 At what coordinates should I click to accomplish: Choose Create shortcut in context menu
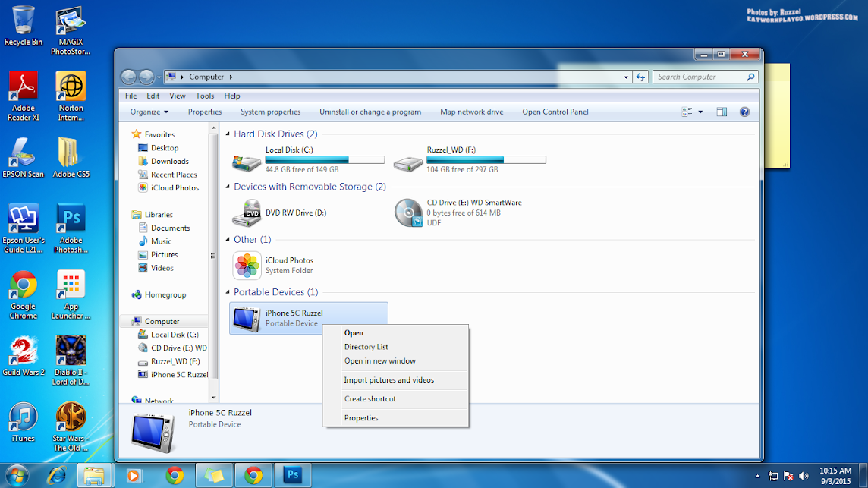click(396, 398)
